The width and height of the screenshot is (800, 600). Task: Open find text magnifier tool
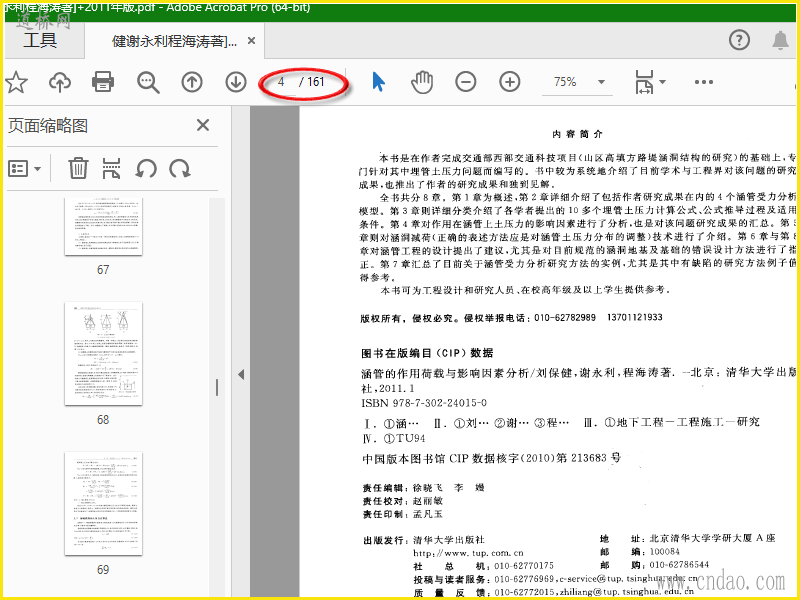click(x=148, y=82)
